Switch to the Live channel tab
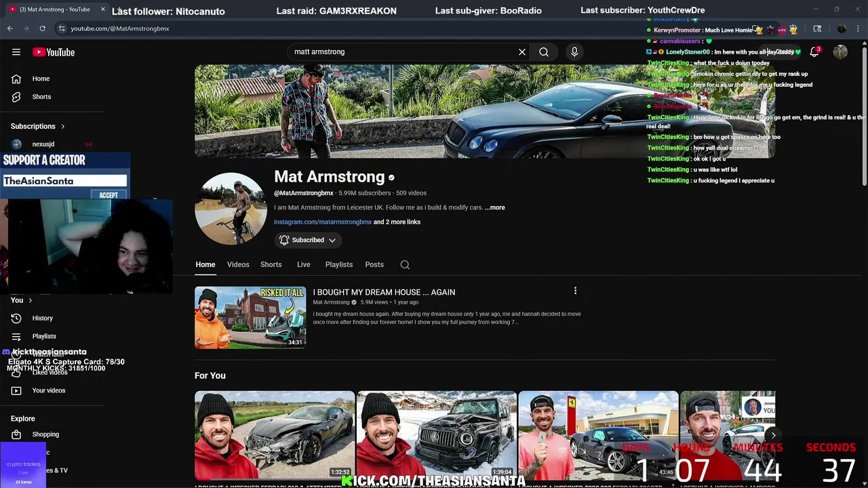The height and width of the screenshot is (488, 868). coord(303,264)
